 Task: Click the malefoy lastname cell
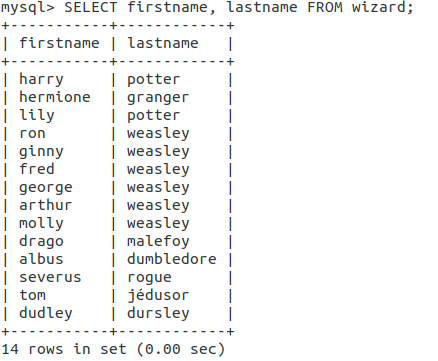(158, 241)
